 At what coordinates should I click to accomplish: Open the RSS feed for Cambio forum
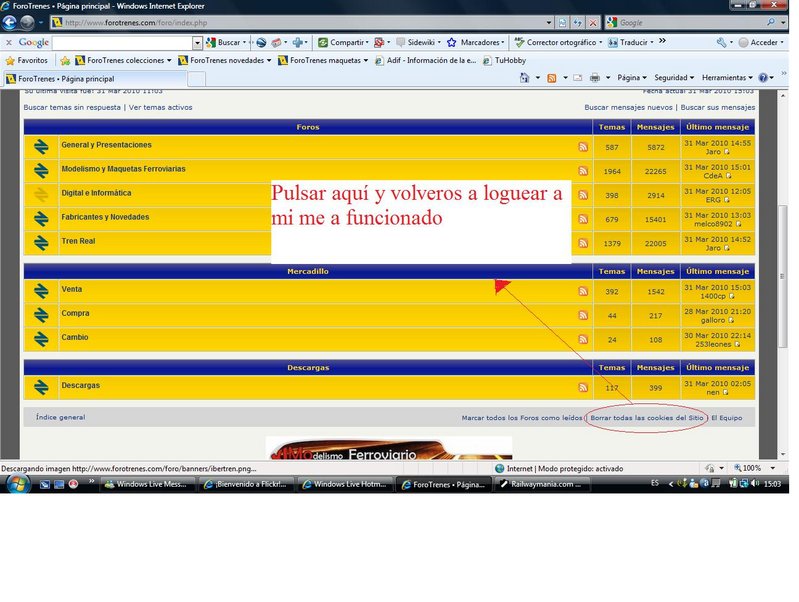point(583,339)
